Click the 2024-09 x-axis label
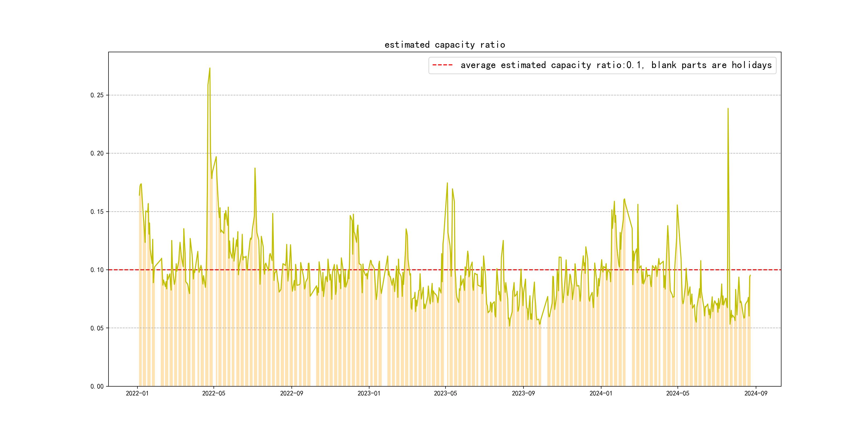The height and width of the screenshot is (434, 868). tap(755, 394)
